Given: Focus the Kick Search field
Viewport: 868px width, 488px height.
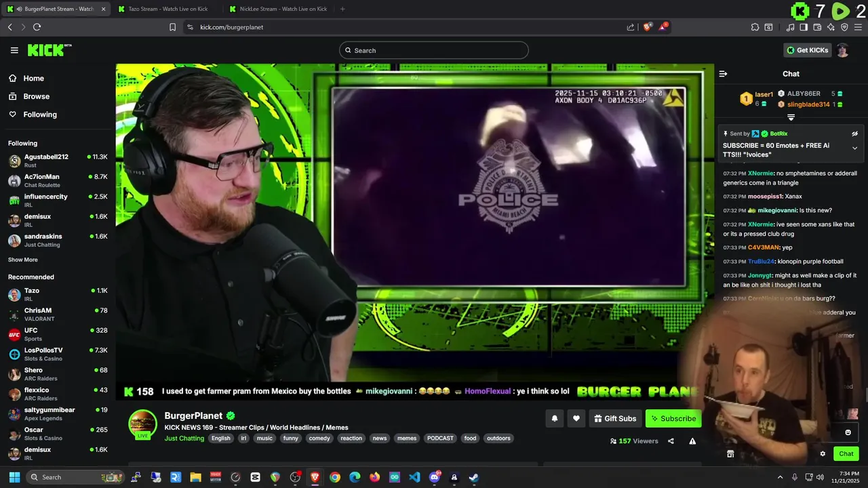Looking at the screenshot, I should (434, 50).
